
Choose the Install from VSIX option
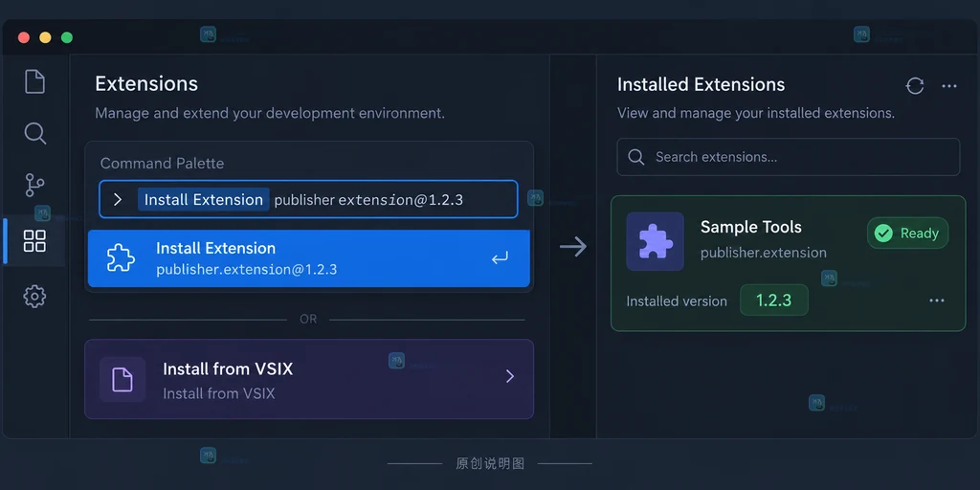point(309,379)
